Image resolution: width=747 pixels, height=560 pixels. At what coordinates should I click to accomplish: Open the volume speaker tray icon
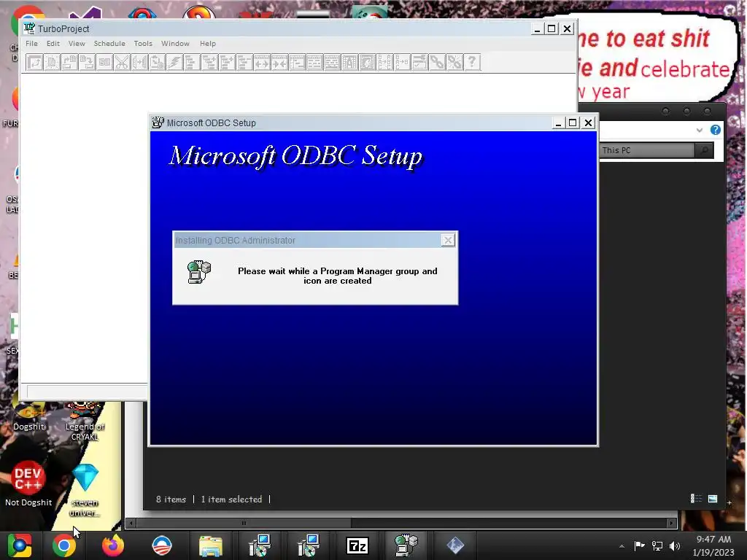point(674,545)
